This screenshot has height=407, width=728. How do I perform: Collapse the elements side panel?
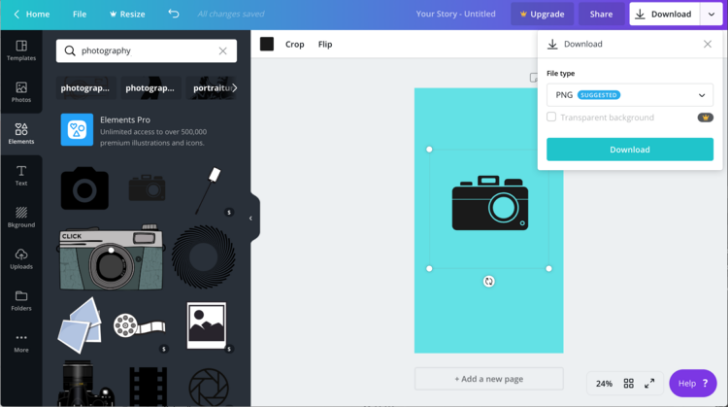tap(251, 218)
